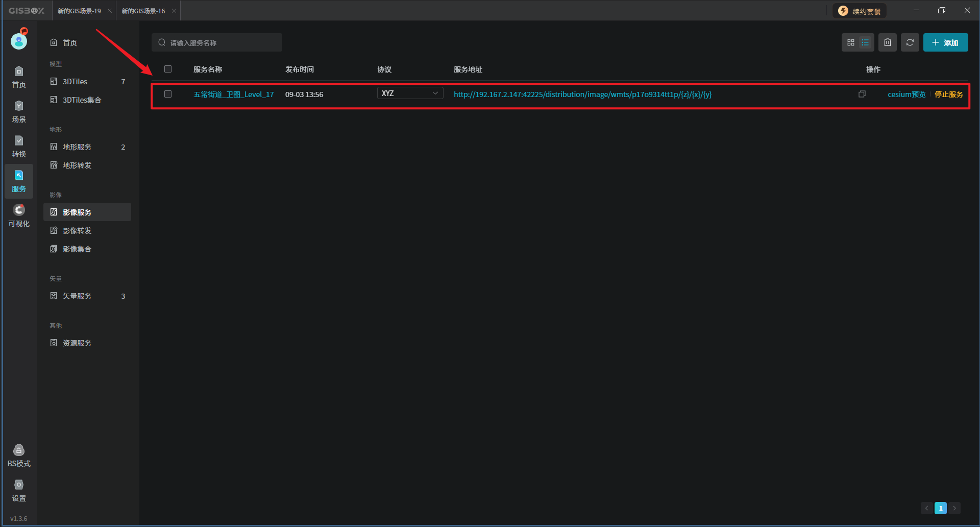Check the select-all header checkbox

pyautogui.click(x=168, y=69)
